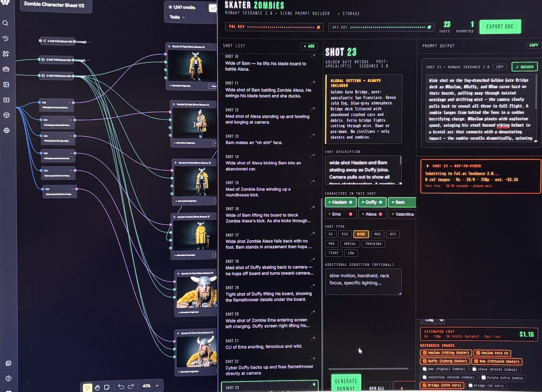Remove Shot 17 with its X icon

[x=311, y=235]
